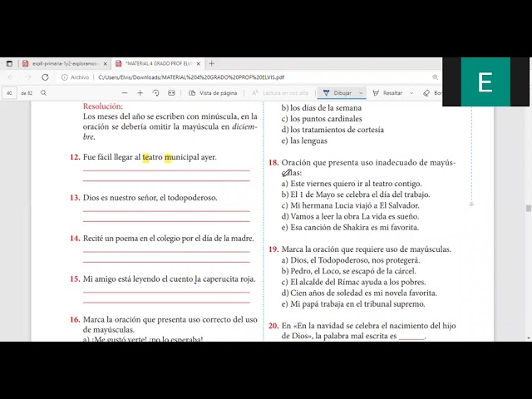Click the fit to page icon
532x399 pixels.
170,93
